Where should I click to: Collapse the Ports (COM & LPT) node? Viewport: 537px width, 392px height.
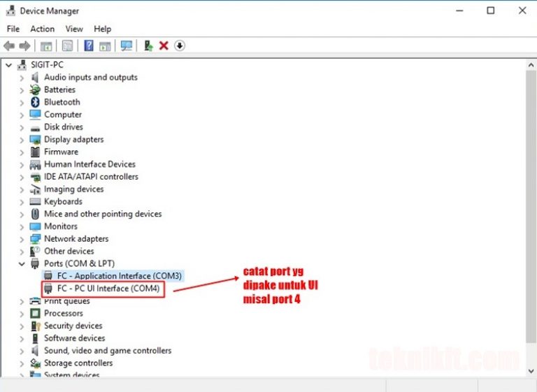tap(22, 264)
